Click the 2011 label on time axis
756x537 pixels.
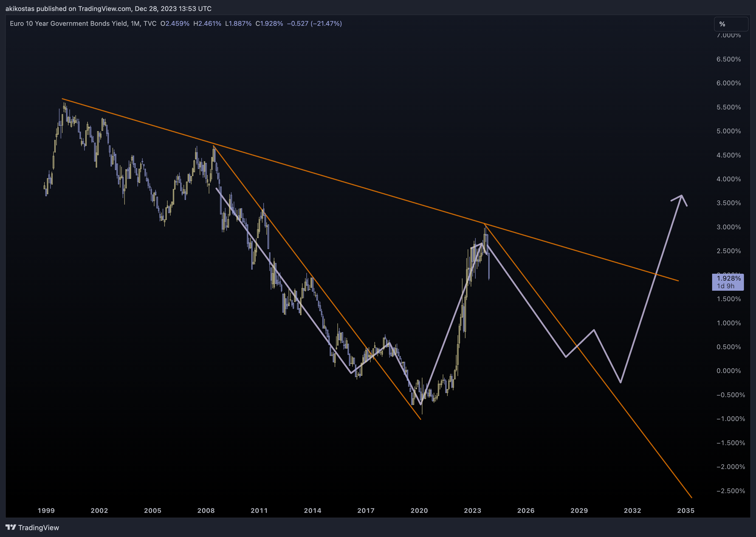[x=259, y=511]
